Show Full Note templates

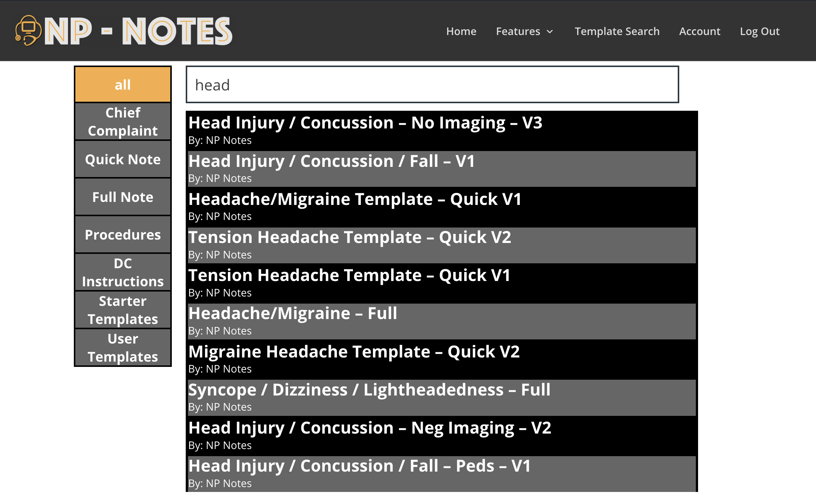(123, 197)
